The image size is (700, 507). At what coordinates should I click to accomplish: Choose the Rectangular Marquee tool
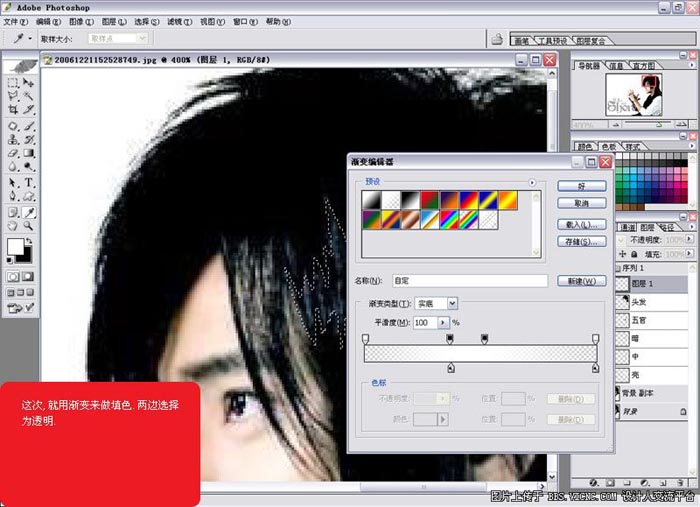(12, 81)
